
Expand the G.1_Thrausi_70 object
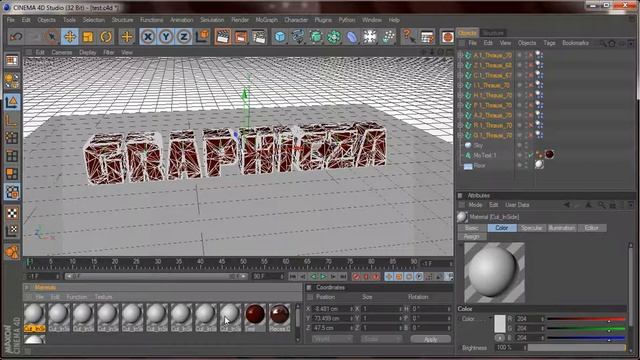point(460,135)
